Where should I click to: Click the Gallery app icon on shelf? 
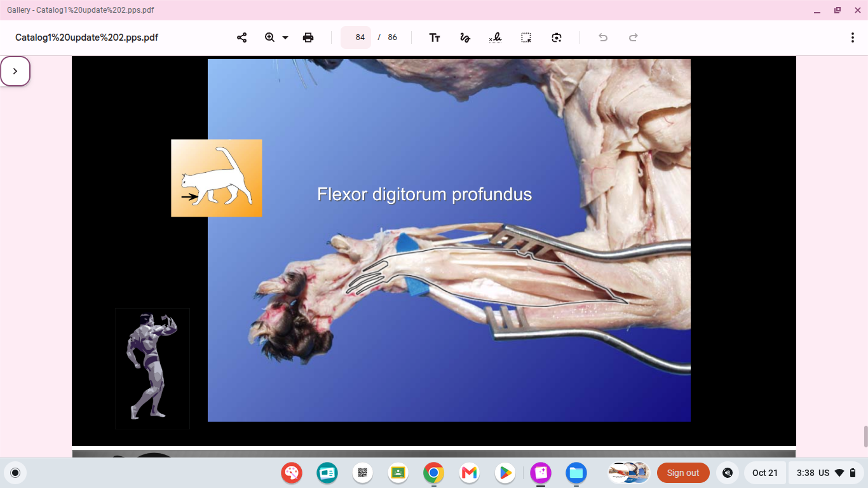[x=541, y=473]
